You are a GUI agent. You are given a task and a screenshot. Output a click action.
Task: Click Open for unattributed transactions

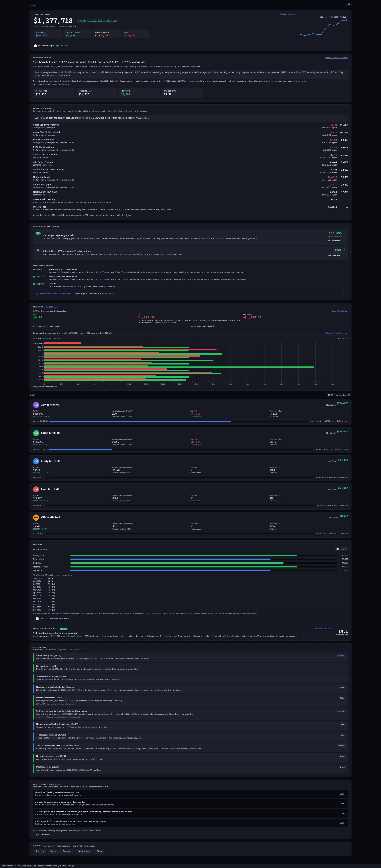pyautogui.click(x=342, y=823)
